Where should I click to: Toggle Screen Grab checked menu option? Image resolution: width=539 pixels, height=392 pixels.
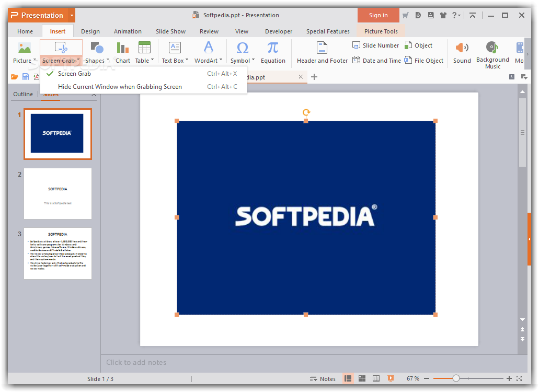click(x=144, y=74)
